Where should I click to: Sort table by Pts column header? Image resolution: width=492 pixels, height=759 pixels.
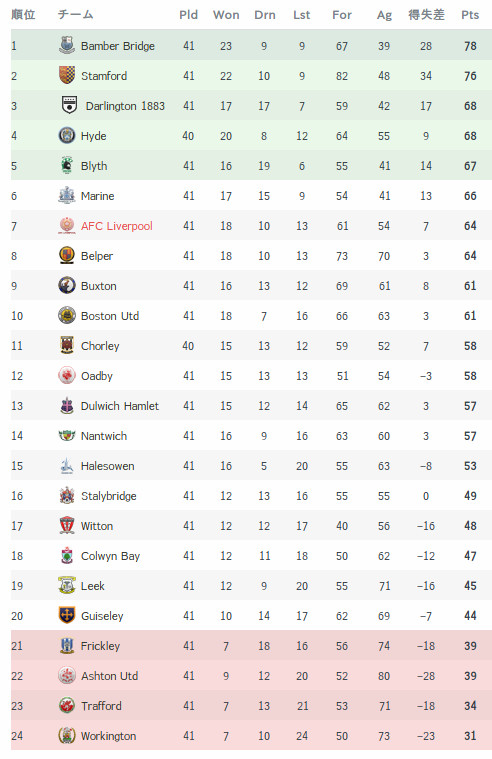(470, 15)
